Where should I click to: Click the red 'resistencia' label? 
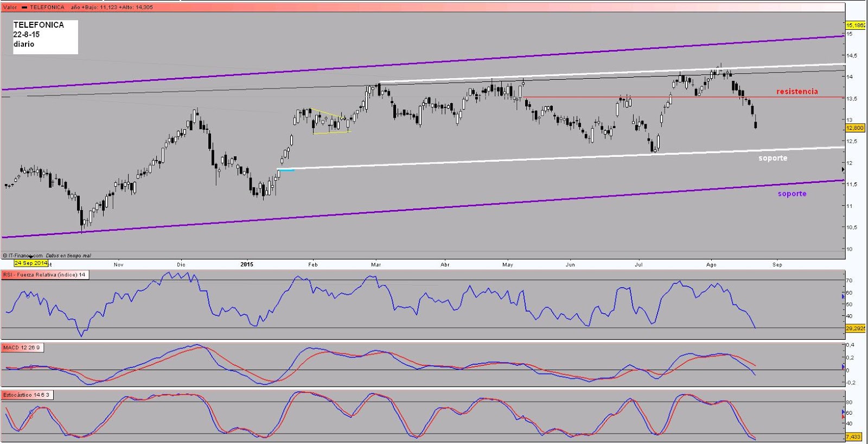(x=797, y=91)
